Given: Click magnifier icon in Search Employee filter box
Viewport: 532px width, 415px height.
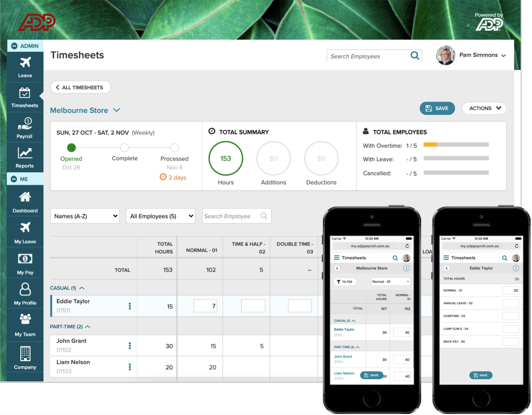Looking at the screenshot, I should click(264, 216).
